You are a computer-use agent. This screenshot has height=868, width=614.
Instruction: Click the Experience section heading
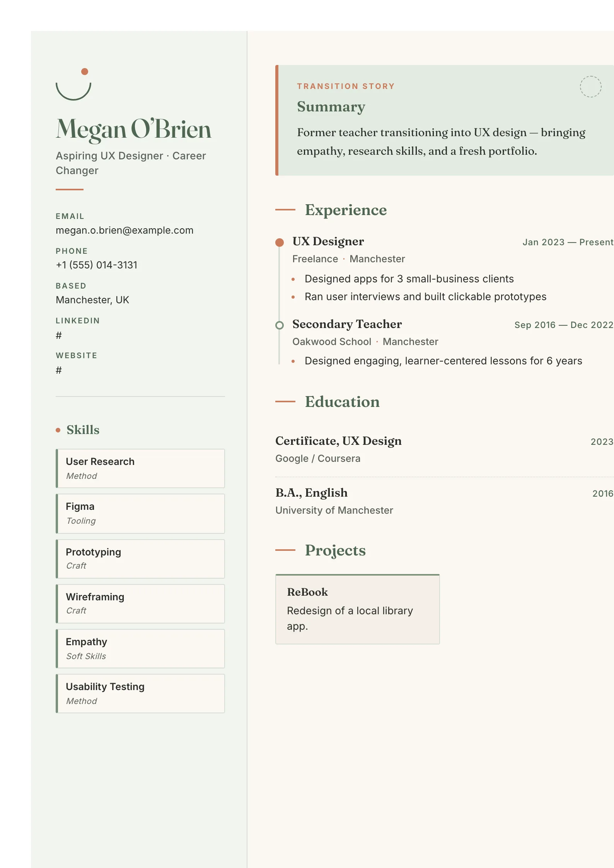pyautogui.click(x=346, y=210)
